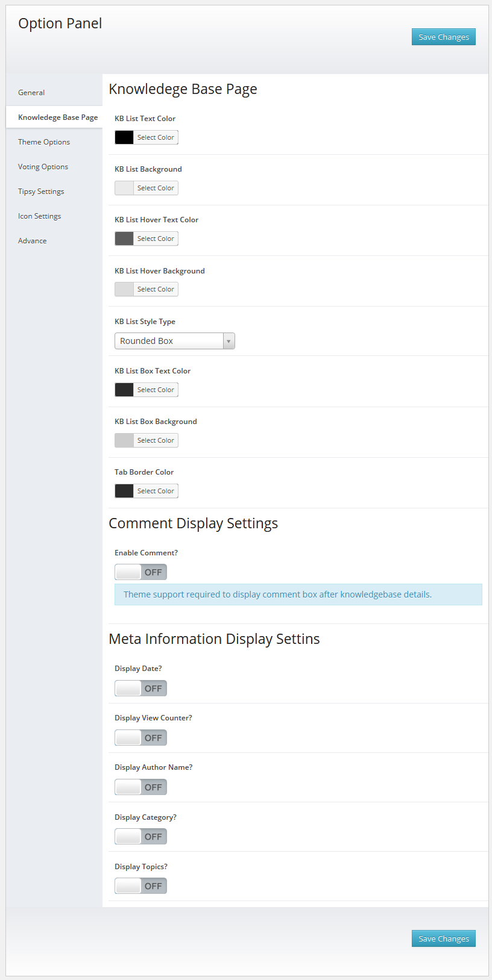Go to the Theme Options tab
This screenshot has height=980, width=492.
pyautogui.click(x=44, y=142)
